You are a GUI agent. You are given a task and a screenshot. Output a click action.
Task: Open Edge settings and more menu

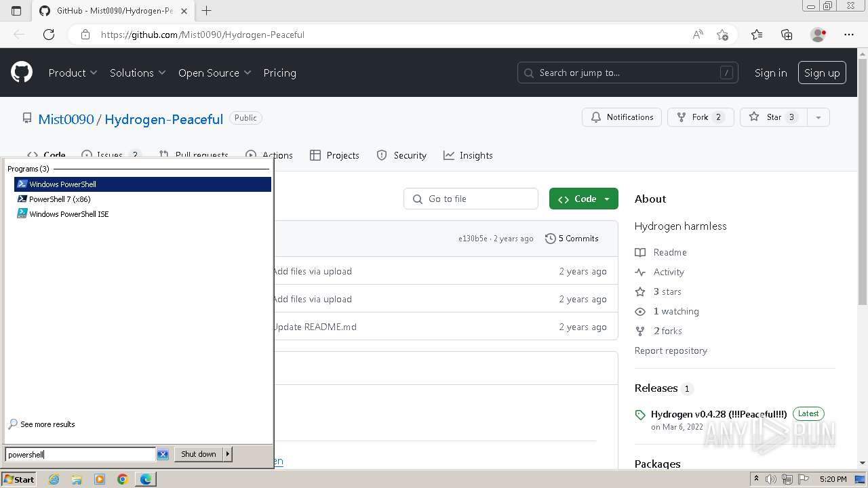click(849, 35)
